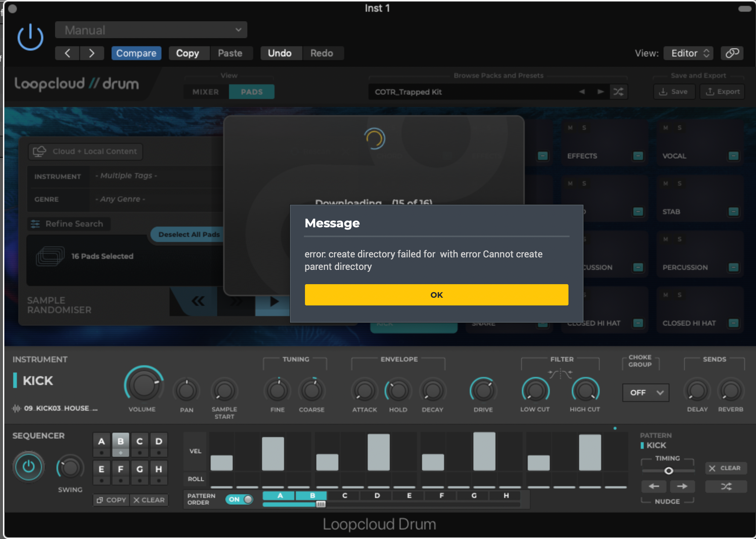
Task: Click the Save preset button
Action: (674, 92)
